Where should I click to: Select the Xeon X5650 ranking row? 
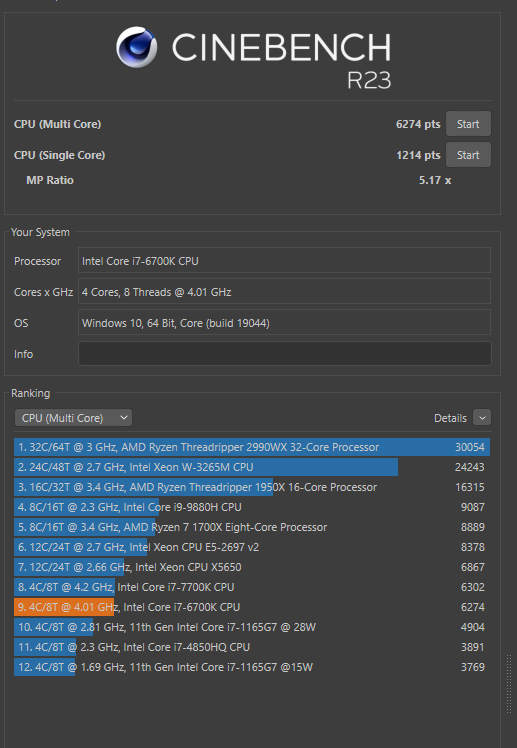(252, 567)
